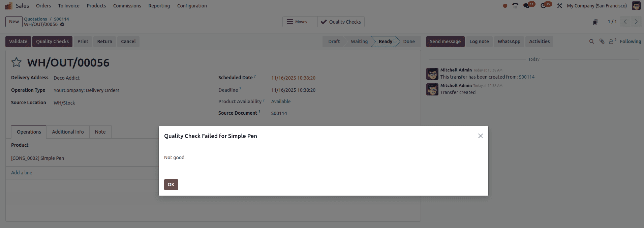Image resolution: width=644 pixels, height=228 pixels.
Task: Click Source Document value S00114
Action: pyautogui.click(x=279, y=113)
